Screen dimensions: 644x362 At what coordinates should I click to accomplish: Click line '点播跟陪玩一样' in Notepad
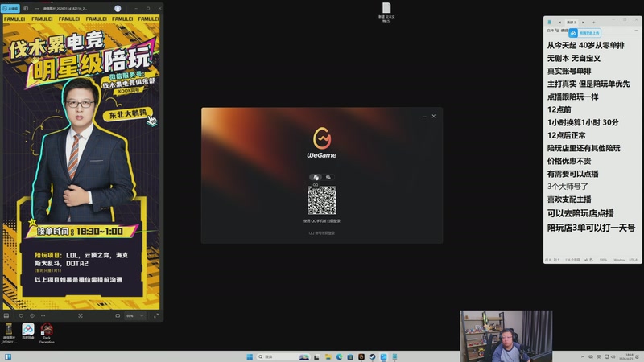[x=572, y=97]
